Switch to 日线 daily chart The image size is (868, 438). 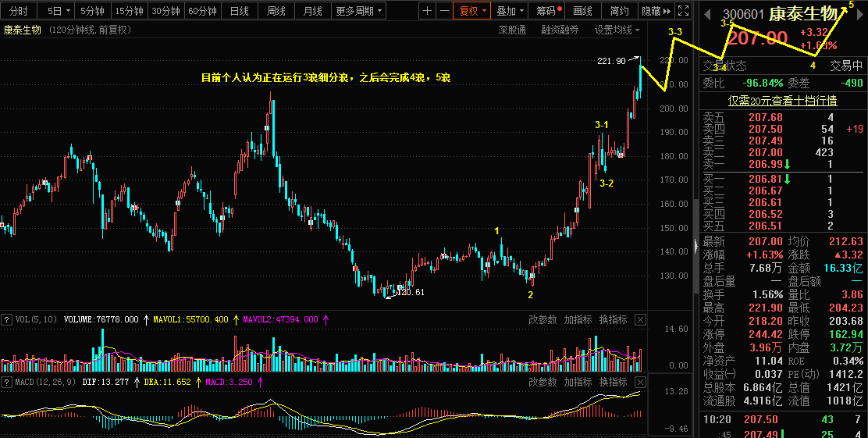coord(239,10)
